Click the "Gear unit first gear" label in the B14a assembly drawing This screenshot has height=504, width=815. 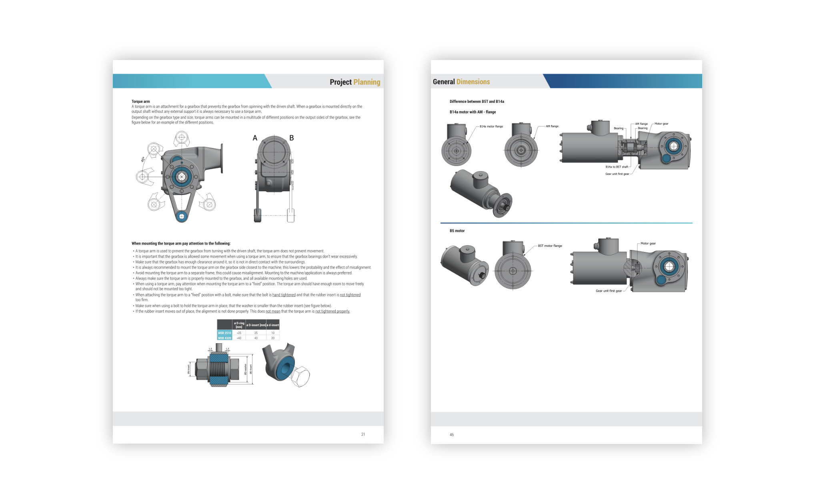click(617, 174)
